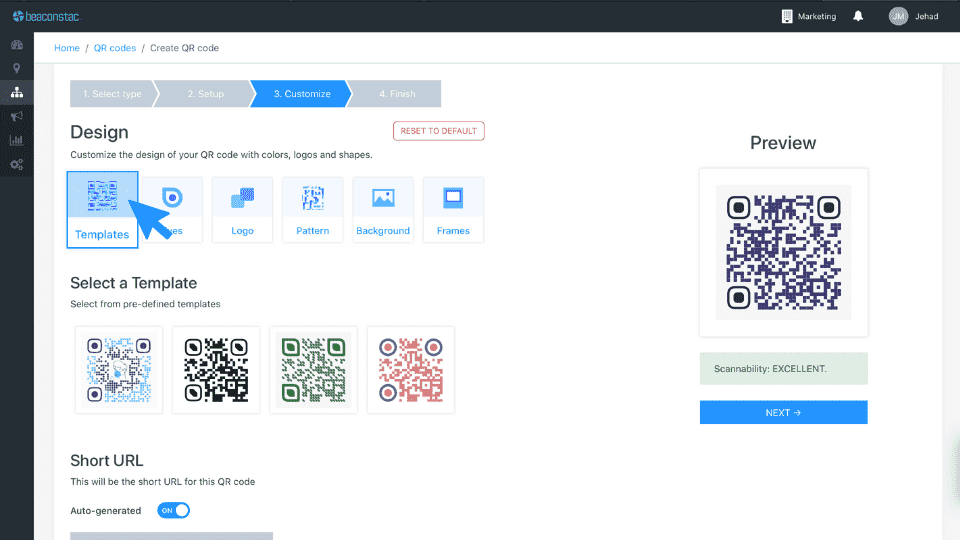The width and height of the screenshot is (960, 540).
Task: Open the analytics bar chart sidebar icon
Action: [17, 140]
